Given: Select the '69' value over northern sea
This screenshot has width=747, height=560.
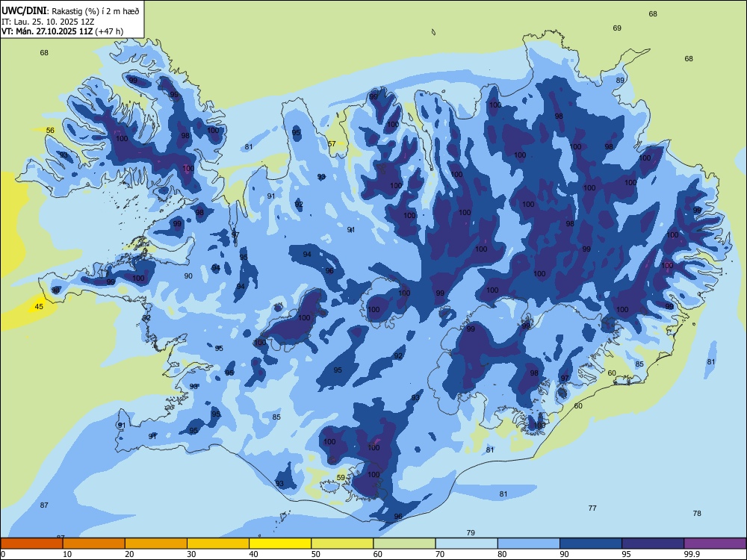Looking at the screenshot, I should pyautogui.click(x=617, y=28).
